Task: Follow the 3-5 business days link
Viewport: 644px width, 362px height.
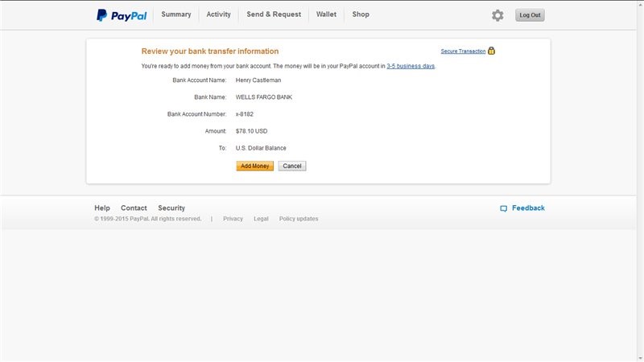Action: coord(411,66)
